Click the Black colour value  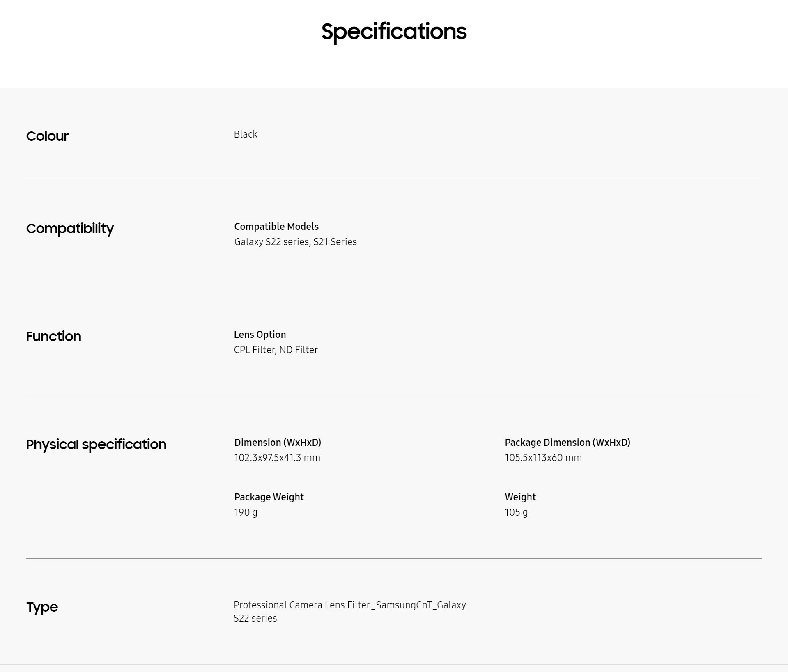[246, 134]
